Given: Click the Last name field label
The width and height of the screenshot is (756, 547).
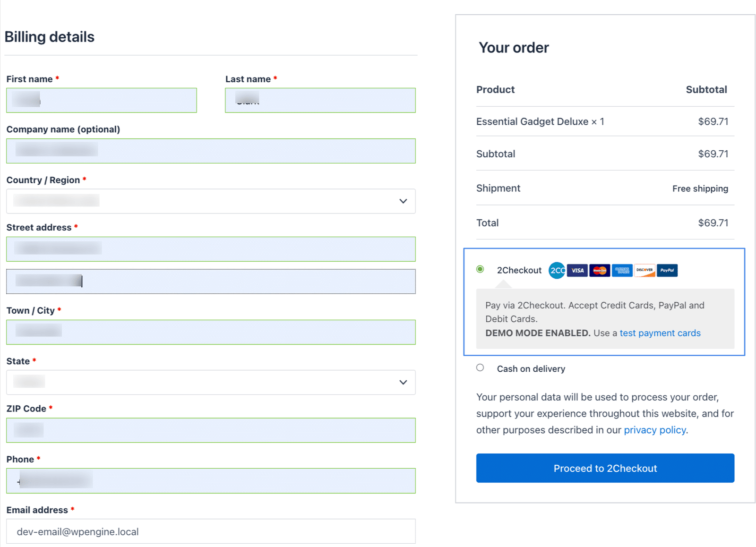Looking at the screenshot, I should [x=248, y=79].
